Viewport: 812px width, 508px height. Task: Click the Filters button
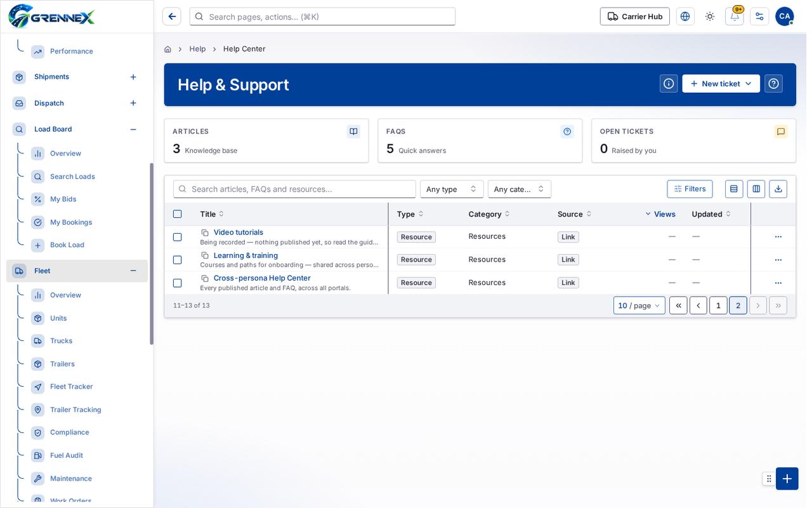pyautogui.click(x=690, y=189)
